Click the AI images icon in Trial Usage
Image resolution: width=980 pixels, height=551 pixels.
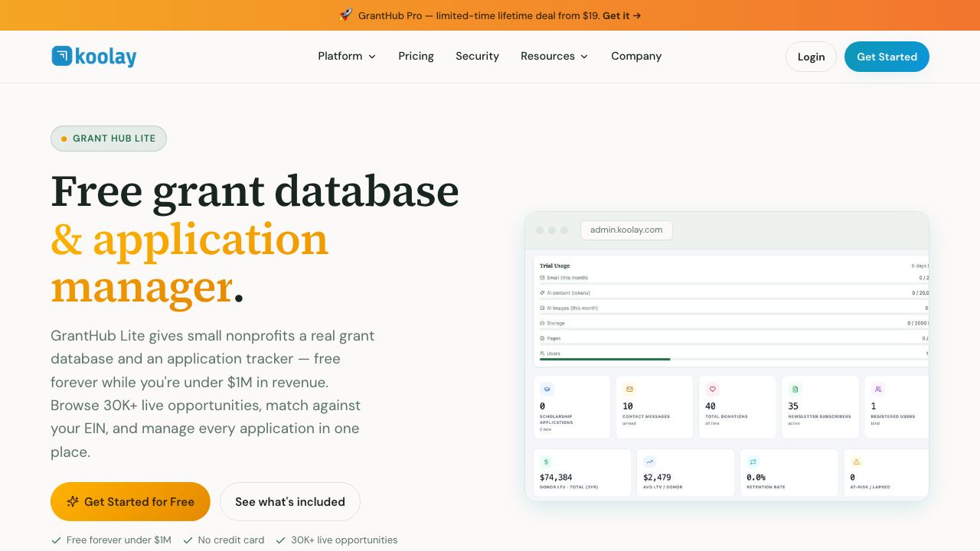coord(542,308)
